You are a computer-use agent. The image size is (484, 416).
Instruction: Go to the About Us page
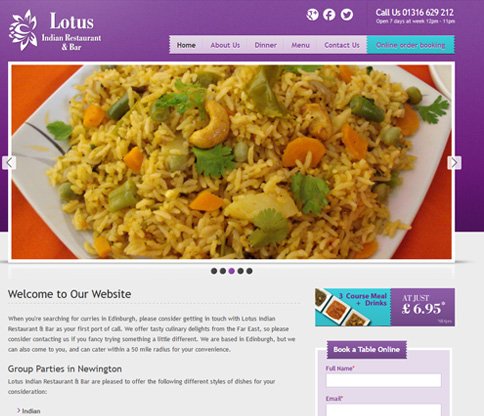pos(225,45)
